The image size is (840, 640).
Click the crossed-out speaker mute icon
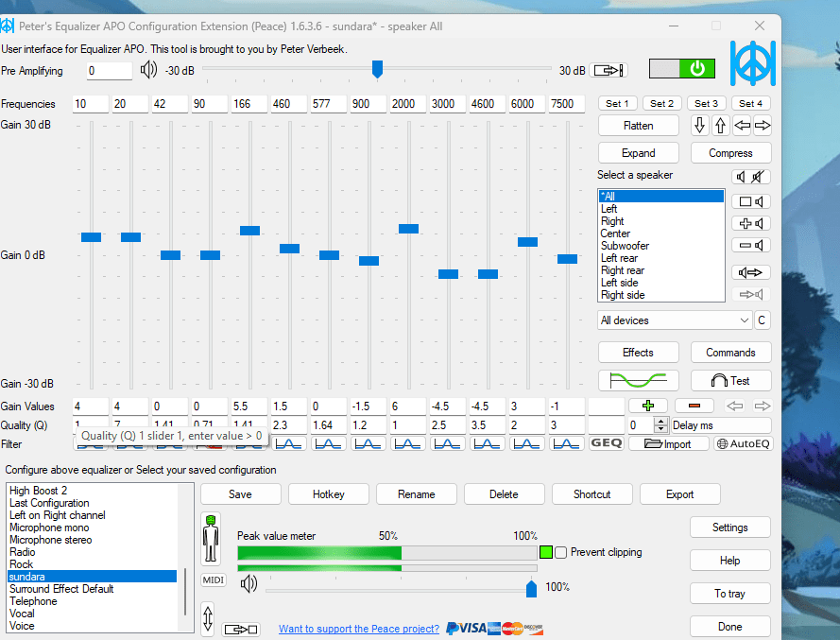click(758, 177)
